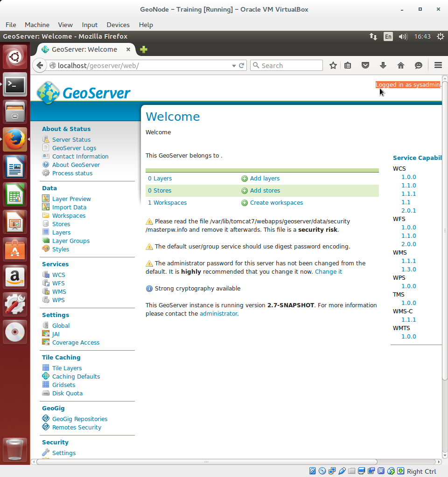Open the network indicator in top panel
The height and width of the screenshot is (477, 448).
click(x=373, y=36)
